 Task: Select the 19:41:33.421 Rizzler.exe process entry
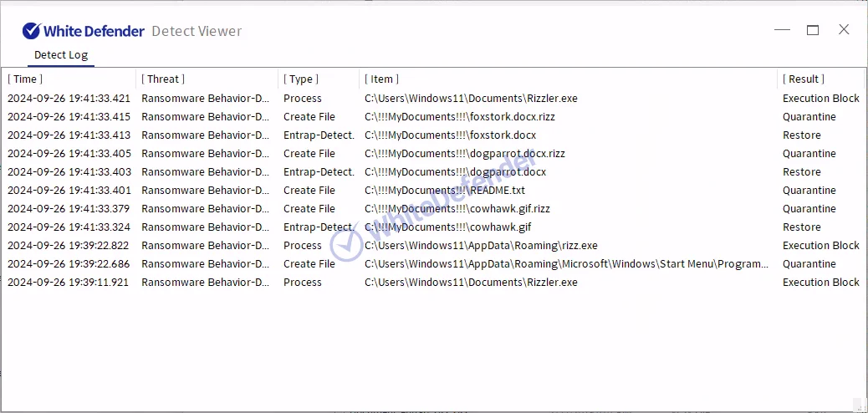coord(471,99)
